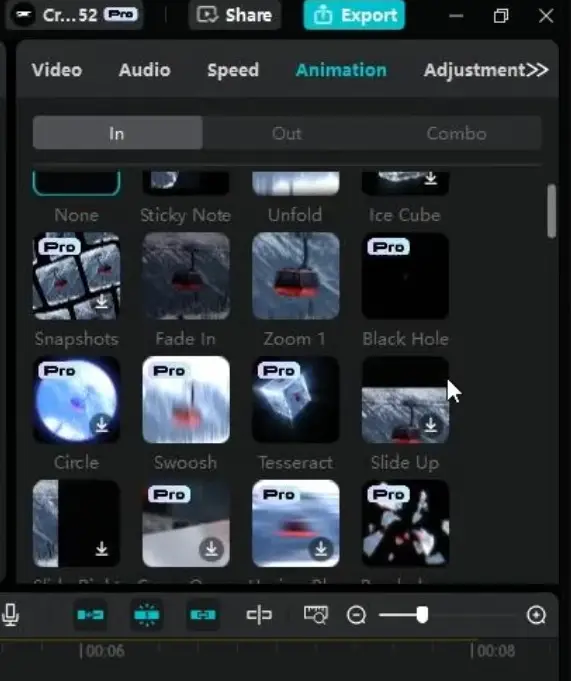Click the 00:08 timeline marker
Image resolution: width=571 pixels, height=681 pixels.
pos(493,651)
